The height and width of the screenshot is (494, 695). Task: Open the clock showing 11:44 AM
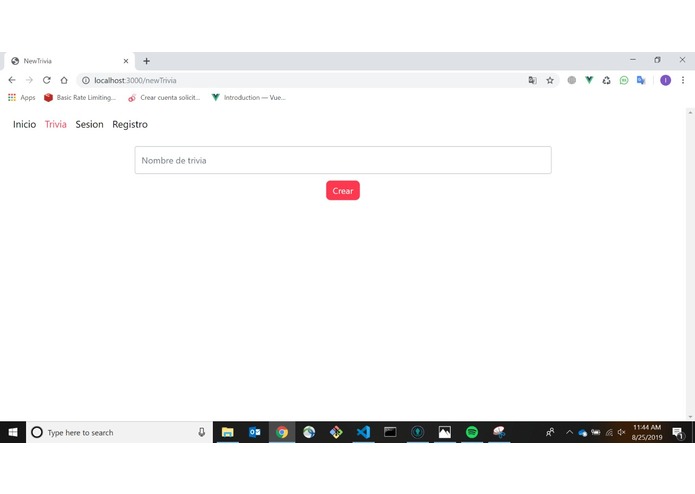[647, 432]
